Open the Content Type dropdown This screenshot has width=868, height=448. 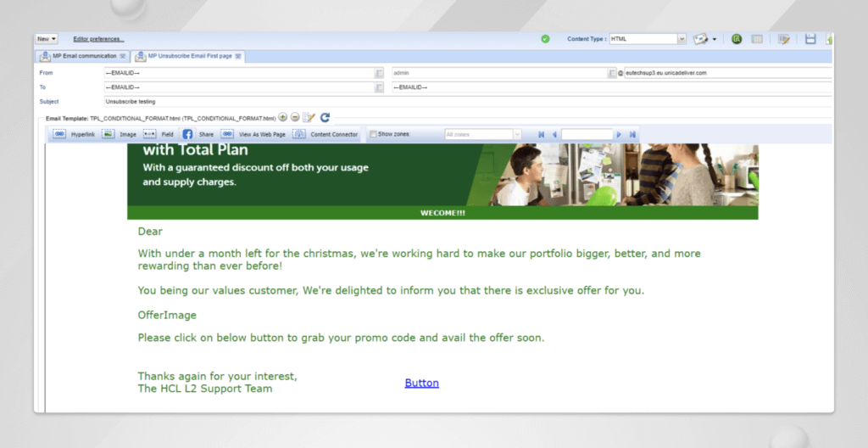pos(682,39)
